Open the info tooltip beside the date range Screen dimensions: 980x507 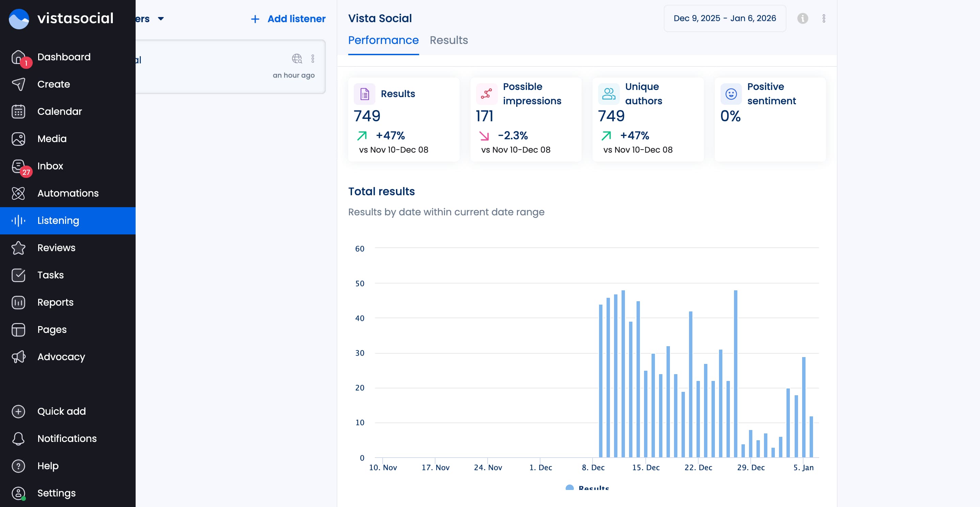coord(803,18)
